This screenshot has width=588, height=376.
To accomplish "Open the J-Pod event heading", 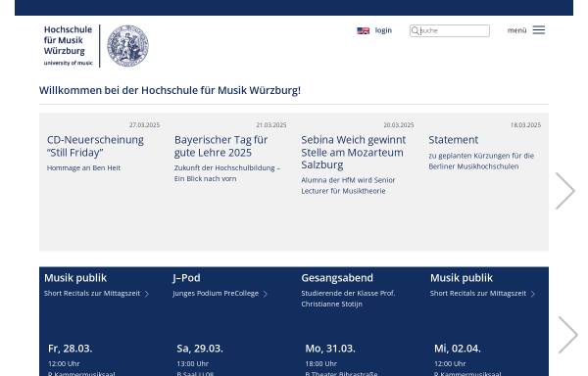I will [186, 278].
